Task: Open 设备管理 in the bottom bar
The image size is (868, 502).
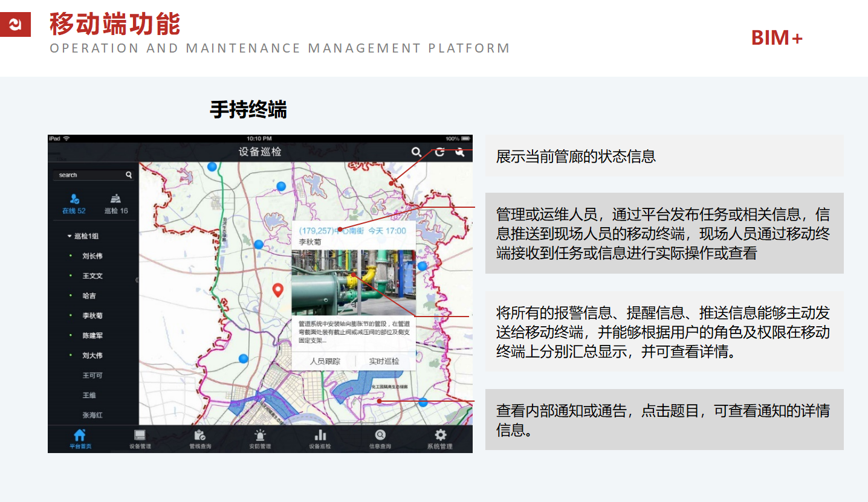Action: coord(140,438)
